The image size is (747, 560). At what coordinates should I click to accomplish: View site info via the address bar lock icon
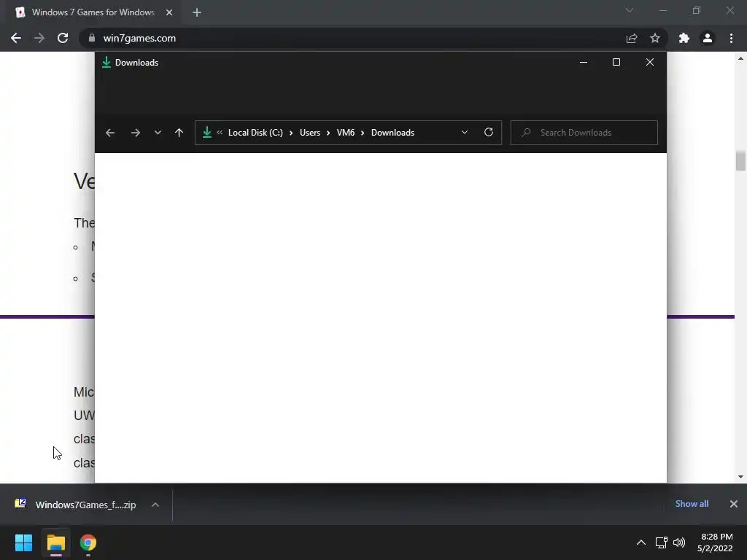pos(92,38)
